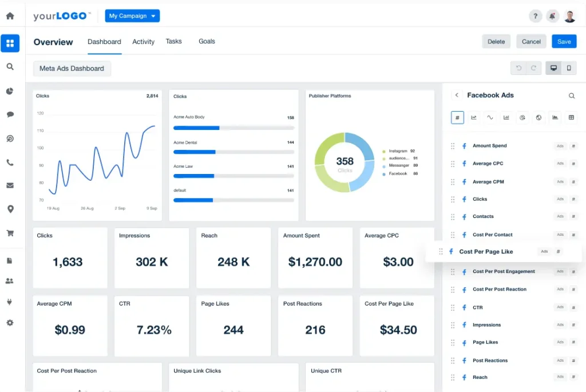
Task: Click the Acme Law progress bar
Action: point(233,176)
